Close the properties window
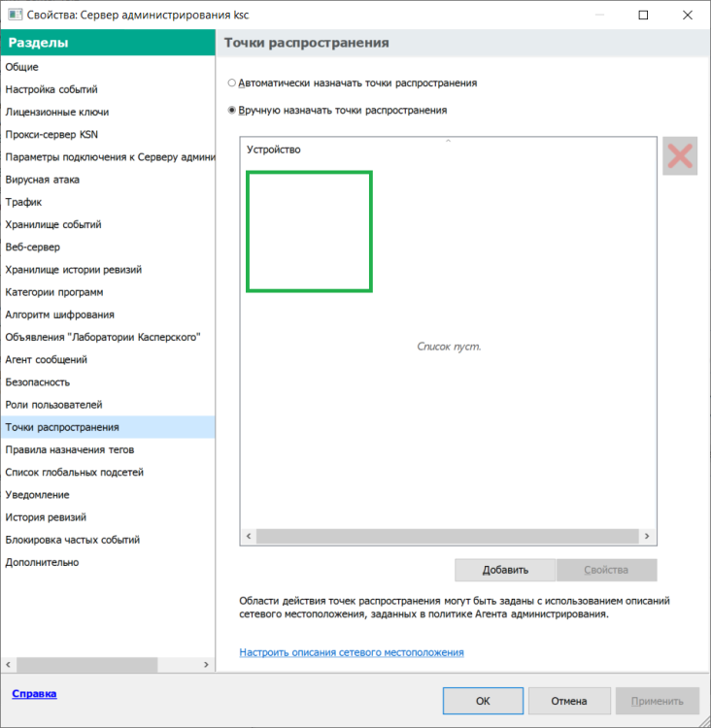 point(688,15)
